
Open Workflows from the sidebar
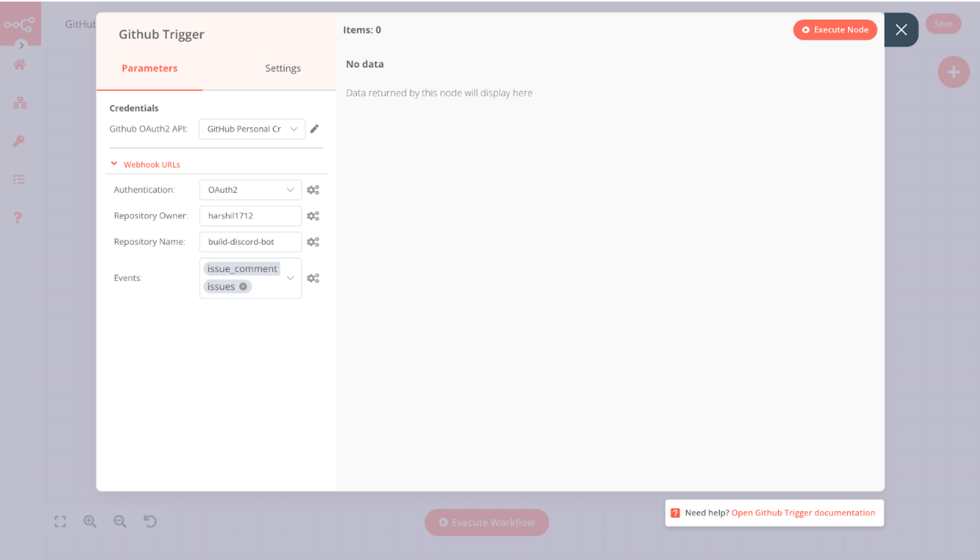click(x=19, y=102)
